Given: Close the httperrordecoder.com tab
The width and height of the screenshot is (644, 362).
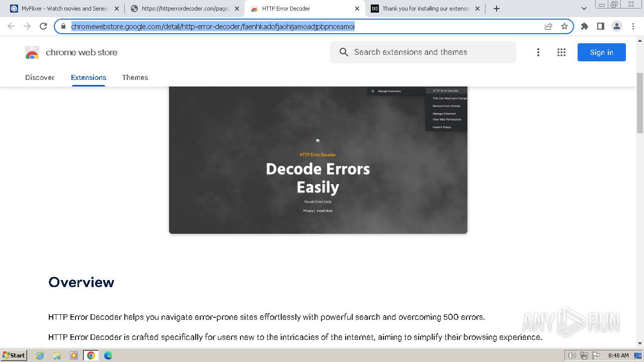Looking at the screenshot, I should pyautogui.click(x=237, y=9).
